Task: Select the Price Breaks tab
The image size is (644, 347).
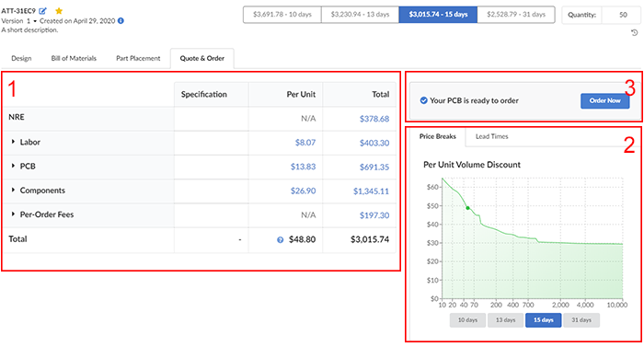Action: click(437, 136)
